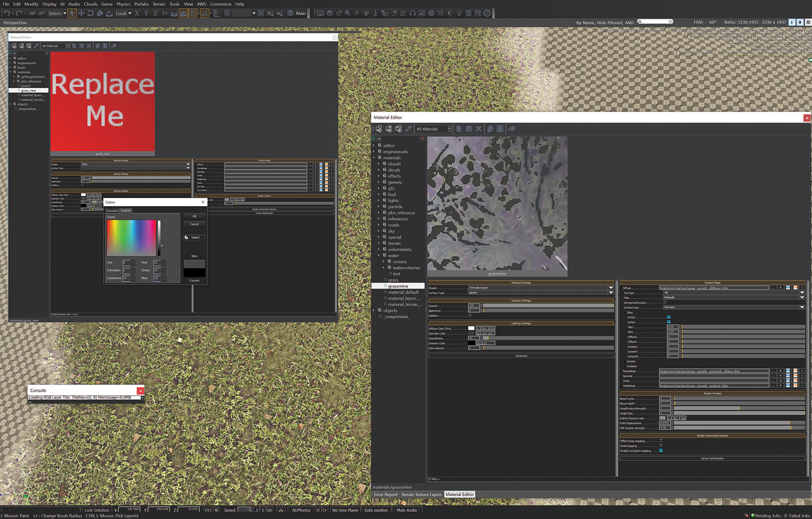Click the light bulb icon in toolbar
Screen dimensions: 812x519
coord(459,13)
